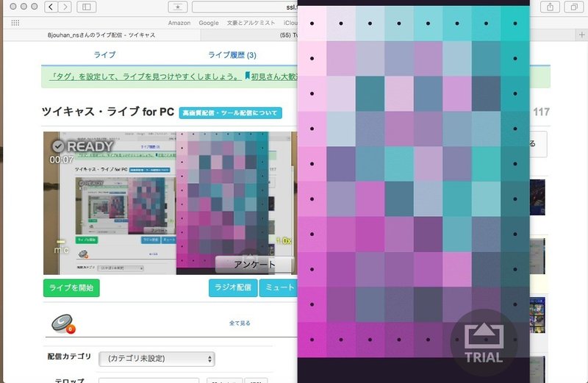Open 高画質配信・ツール配信について button
This screenshot has height=383, width=588.
(x=230, y=113)
